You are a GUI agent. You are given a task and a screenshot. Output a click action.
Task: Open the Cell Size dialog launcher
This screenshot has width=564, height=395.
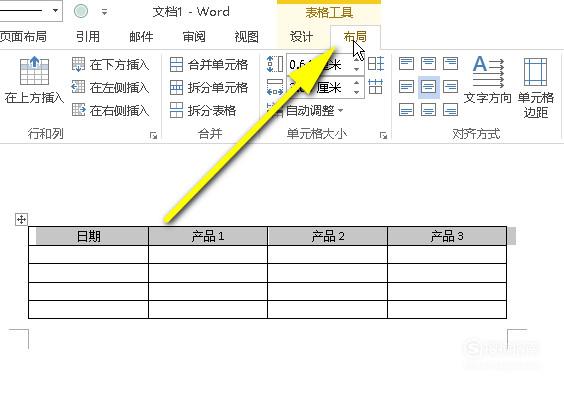[383, 136]
